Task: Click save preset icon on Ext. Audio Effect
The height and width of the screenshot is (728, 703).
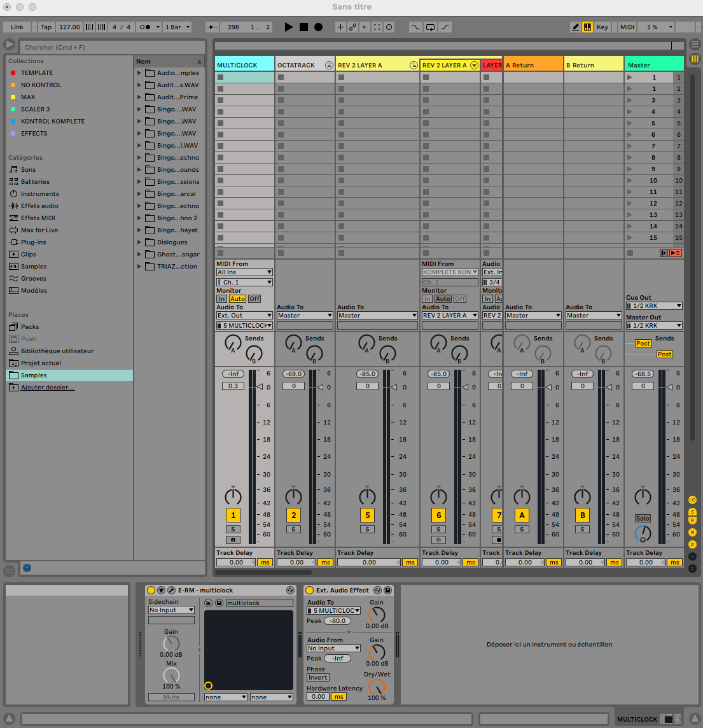Action: (x=387, y=590)
